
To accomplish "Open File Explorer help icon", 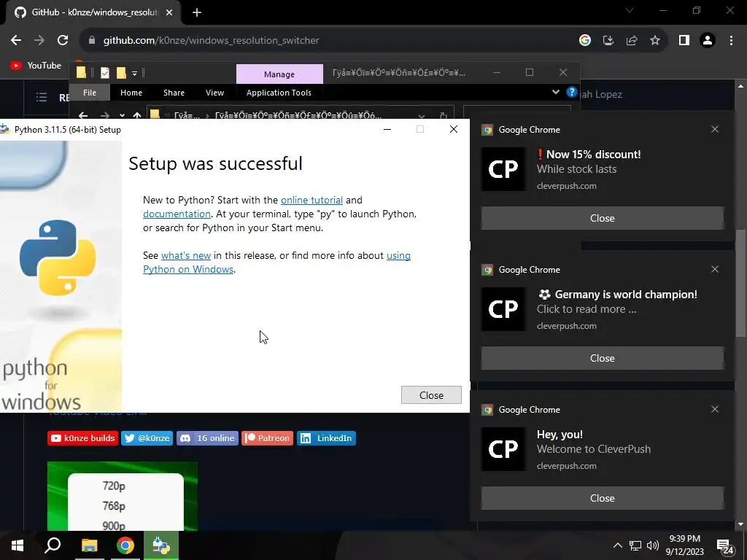I will (x=571, y=92).
